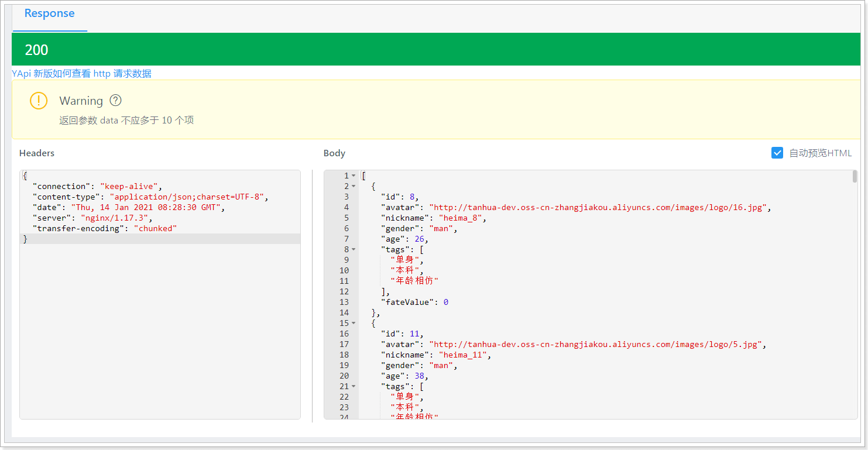Click "本科" tag on line 23
The width and height of the screenshot is (868, 450).
click(x=404, y=407)
